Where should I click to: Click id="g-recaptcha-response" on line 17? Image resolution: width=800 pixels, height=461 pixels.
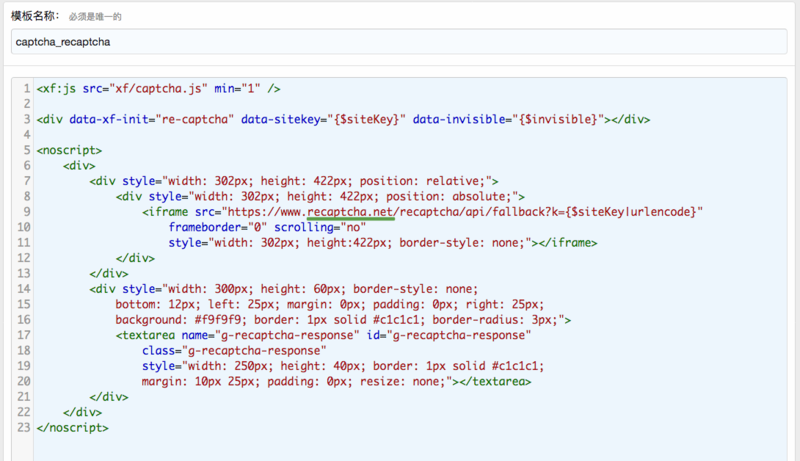tap(449, 335)
